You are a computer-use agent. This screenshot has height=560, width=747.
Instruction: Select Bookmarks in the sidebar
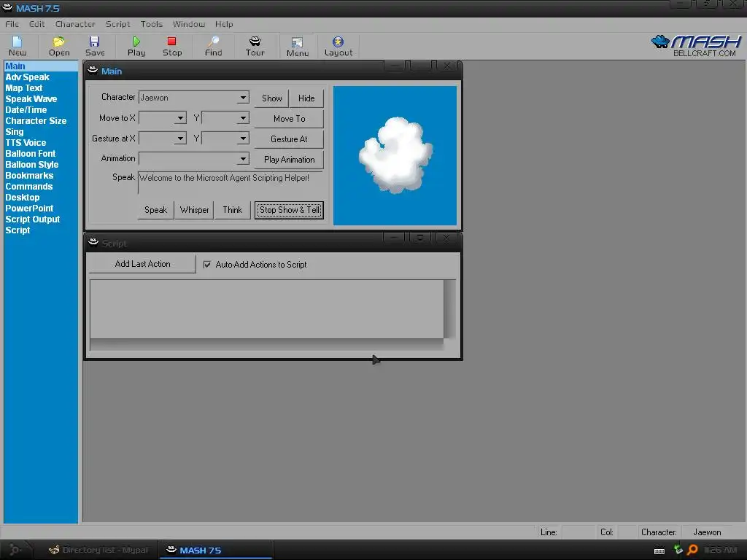(29, 176)
